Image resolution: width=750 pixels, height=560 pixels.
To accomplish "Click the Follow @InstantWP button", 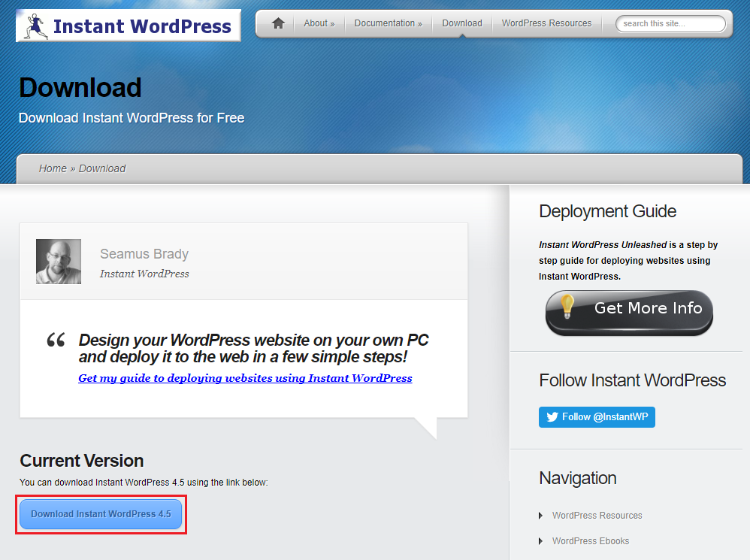I will 597,417.
